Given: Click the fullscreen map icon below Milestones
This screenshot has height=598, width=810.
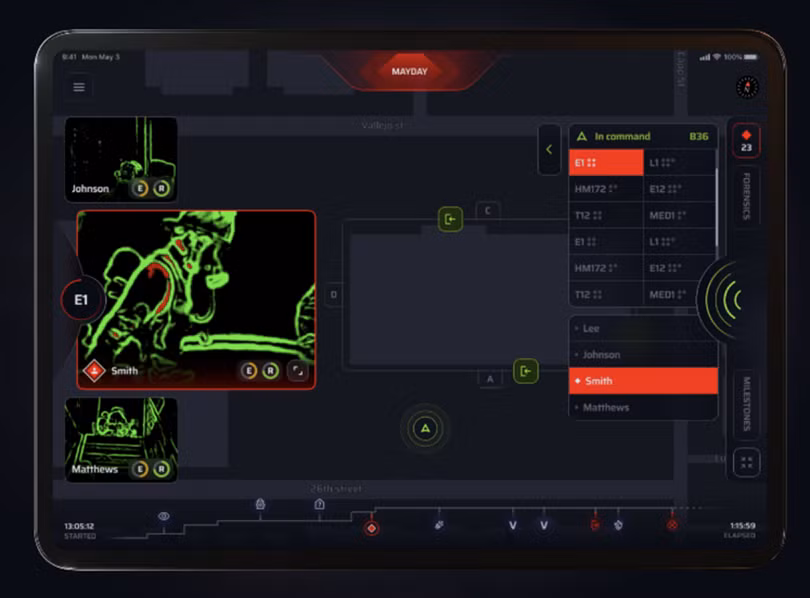Looking at the screenshot, I should (746, 462).
